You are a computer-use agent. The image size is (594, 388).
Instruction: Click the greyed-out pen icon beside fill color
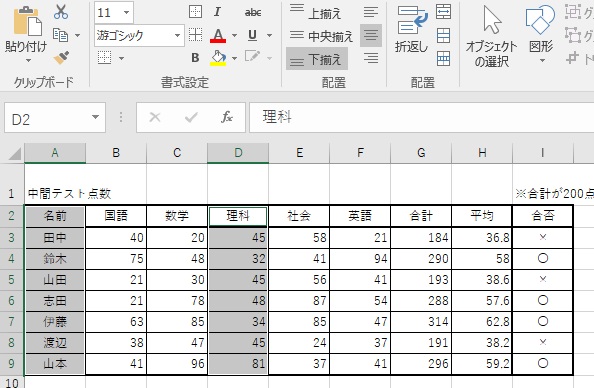252,57
